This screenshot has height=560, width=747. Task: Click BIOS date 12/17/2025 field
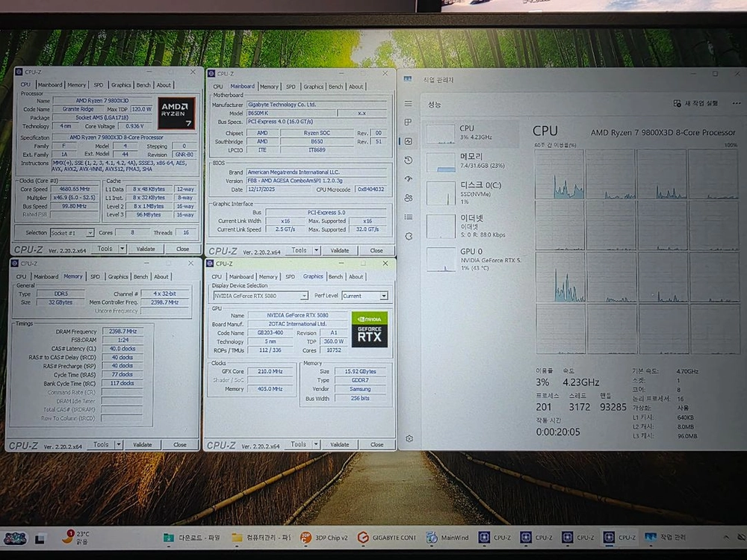pyautogui.click(x=276, y=190)
